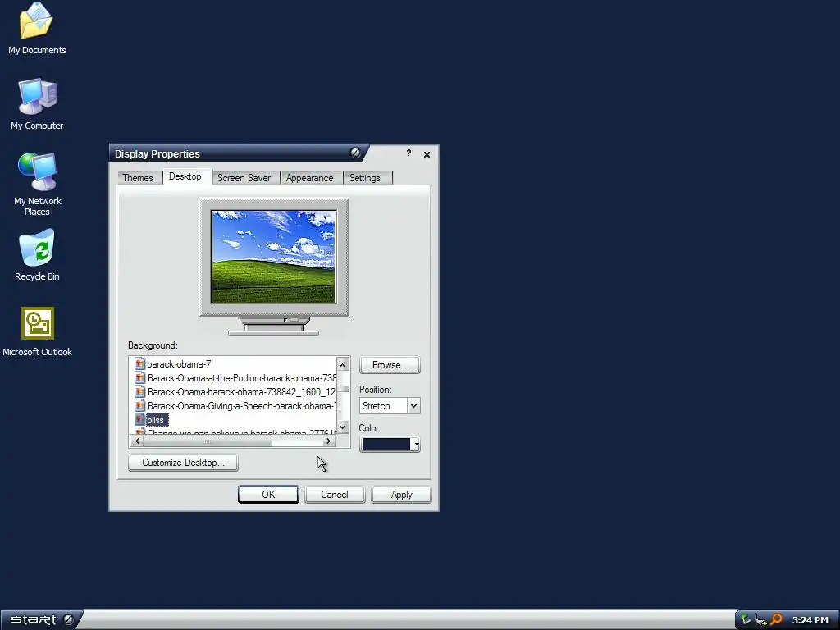The height and width of the screenshot is (630, 840).
Task: Open the desktop Color picker dropdown arrow
Action: [416, 444]
